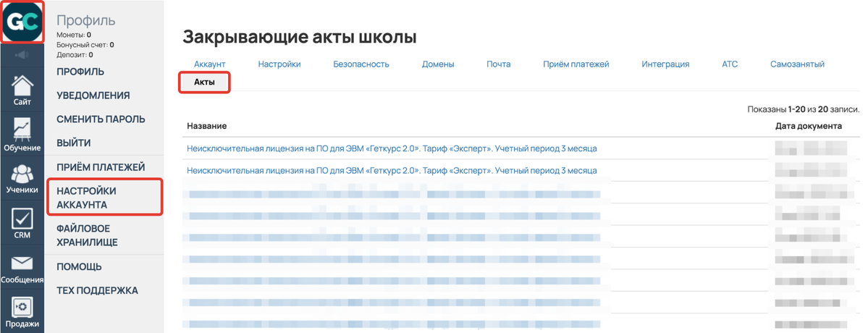The height and width of the screenshot is (333, 868).
Task: Click ВЫЙТИ to log out
Action: (x=74, y=143)
